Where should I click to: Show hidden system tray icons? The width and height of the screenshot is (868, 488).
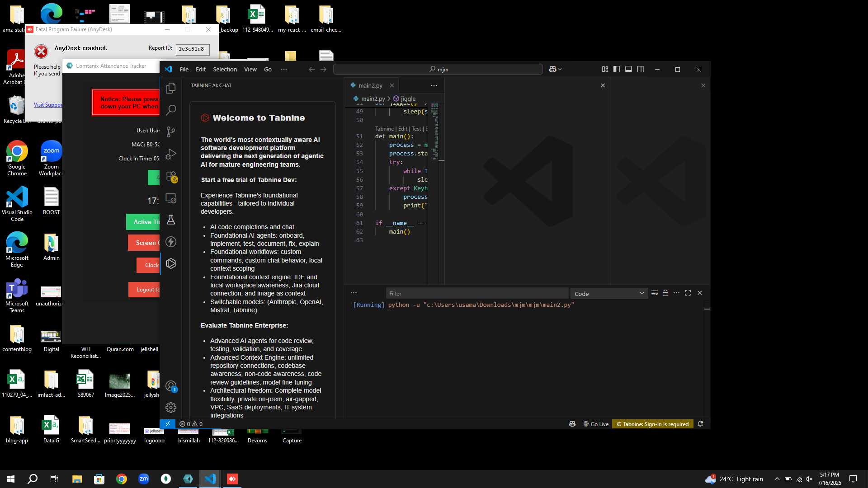[x=777, y=479]
